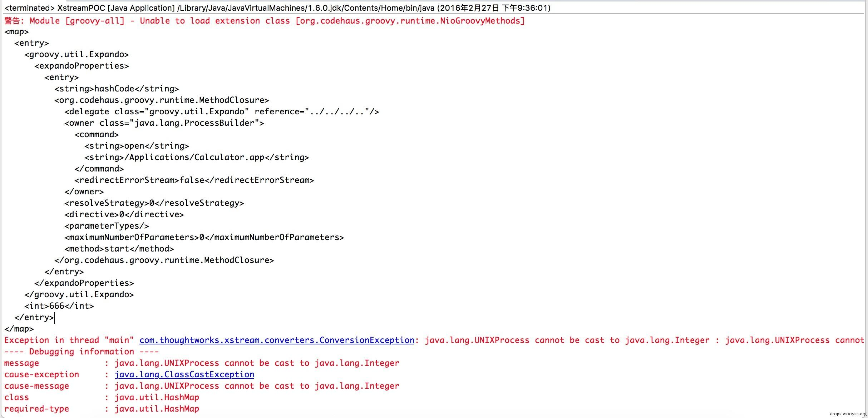
Task: Click the Debugging information header line
Action: point(82,352)
